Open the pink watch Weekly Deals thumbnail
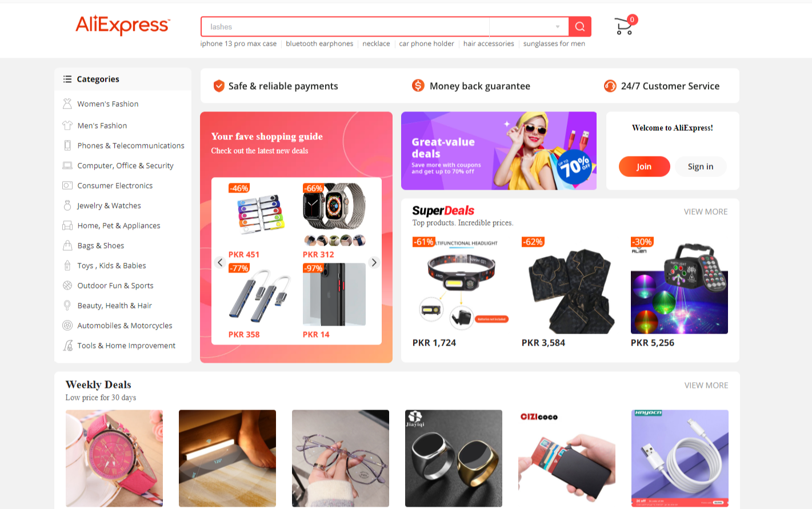The image size is (812, 509). 114,458
